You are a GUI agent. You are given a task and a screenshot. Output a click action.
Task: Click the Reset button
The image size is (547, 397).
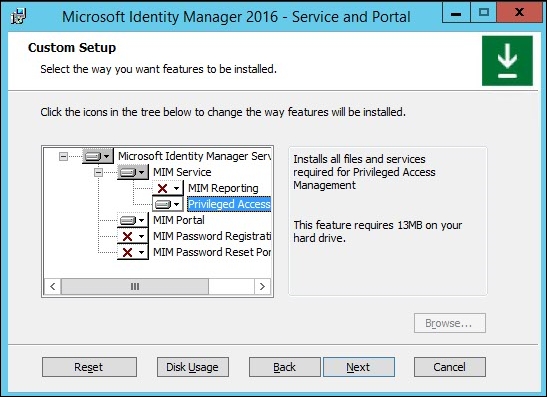pyautogui.click(x=89, y=367)
